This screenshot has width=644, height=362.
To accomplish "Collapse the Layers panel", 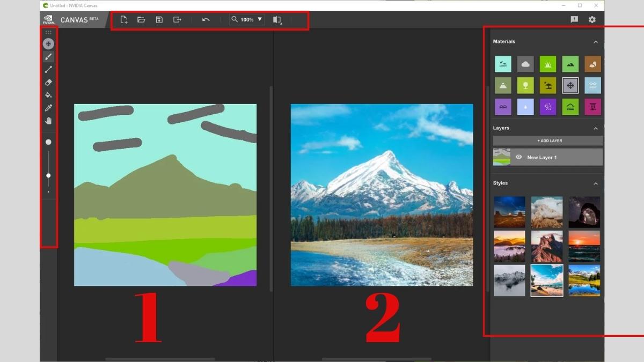I will click(595, 129).
